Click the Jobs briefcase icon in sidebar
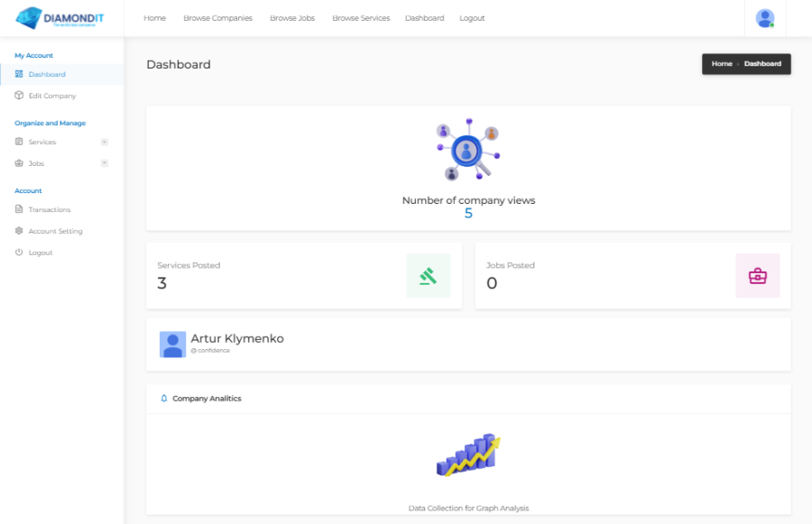The width and height of the screenshot is (812, 524). [x=17, y=163]
